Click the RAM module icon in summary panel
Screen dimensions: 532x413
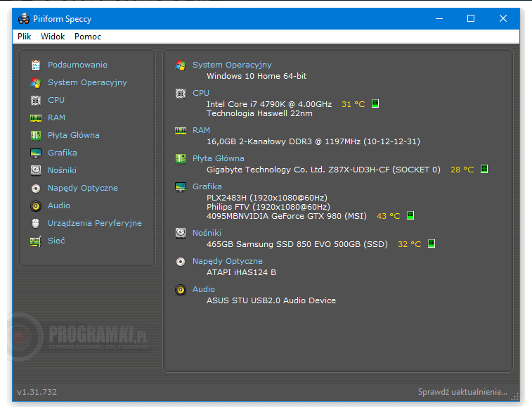tap(181, 130)
